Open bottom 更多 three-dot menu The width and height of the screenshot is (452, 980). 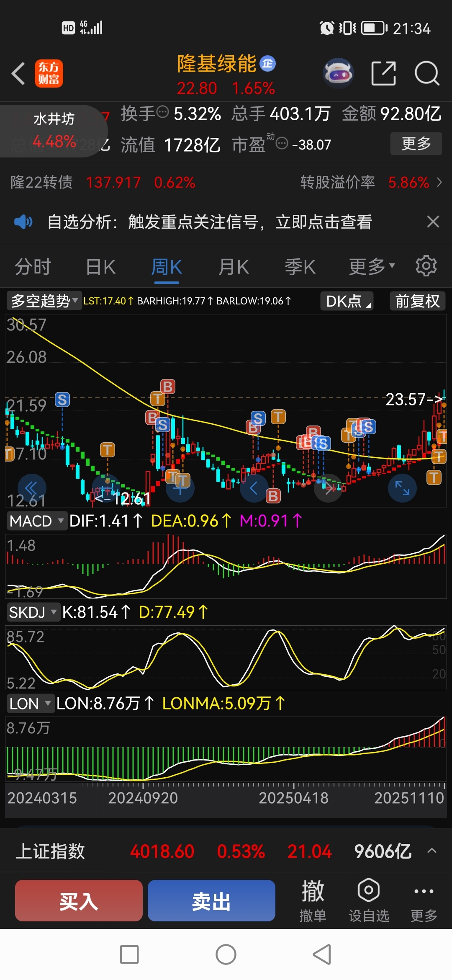click(424, 900)
